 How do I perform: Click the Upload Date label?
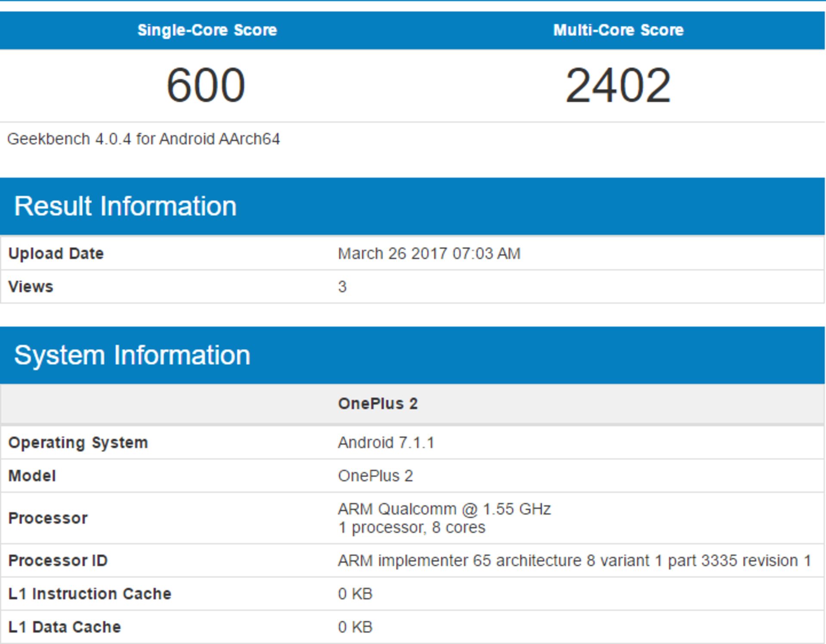click(56, 253)
